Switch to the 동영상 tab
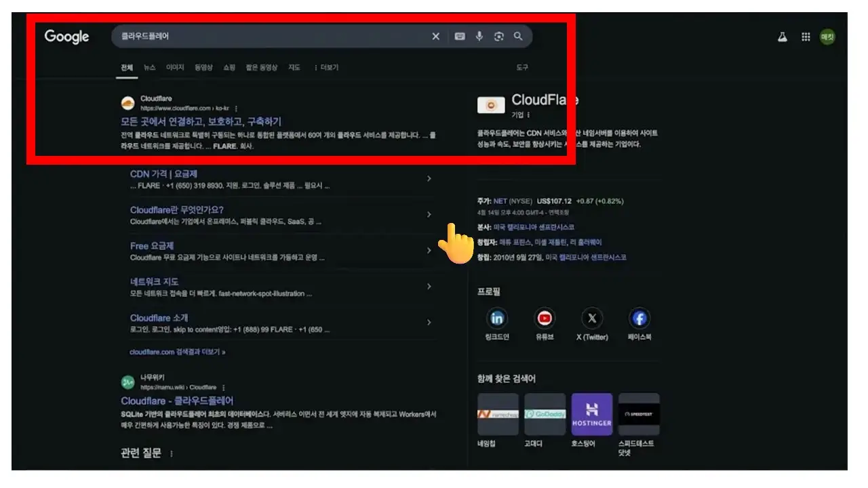The width and height of the screenshot is (868, 488). tap(203, 68)
